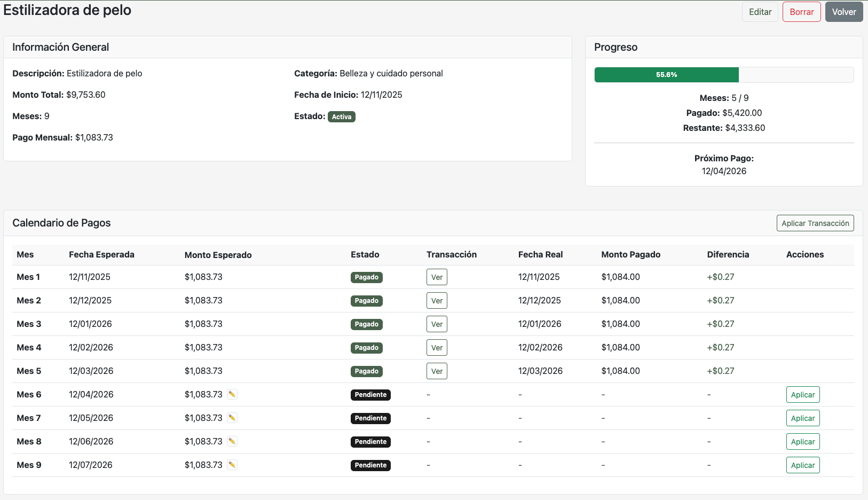Click pencil edit icon for Mes 9 amount
The height and width of the screenshot is (500, 868).
coord(232,465)
